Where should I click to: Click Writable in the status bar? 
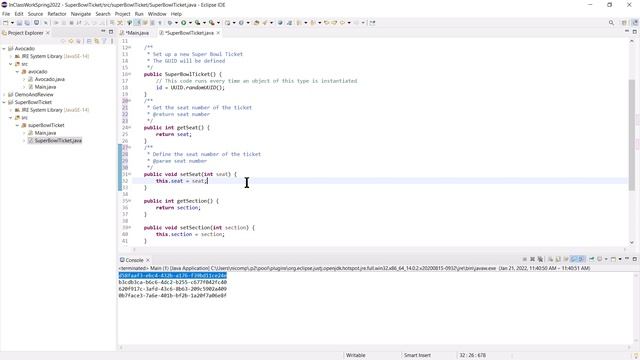click(x=356, y=355)
